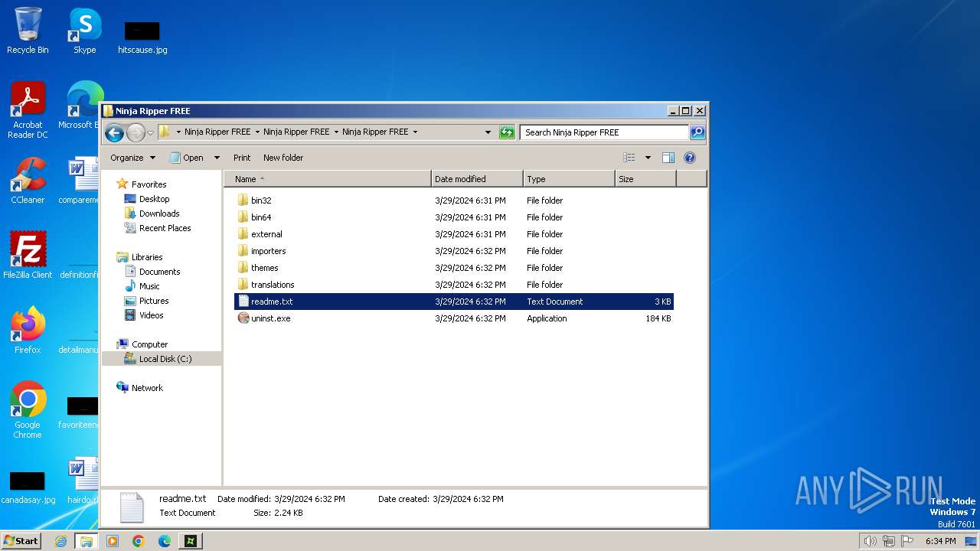Click the Start button
The height and width of the screenshot is (551, 980).
coord(21,541)
